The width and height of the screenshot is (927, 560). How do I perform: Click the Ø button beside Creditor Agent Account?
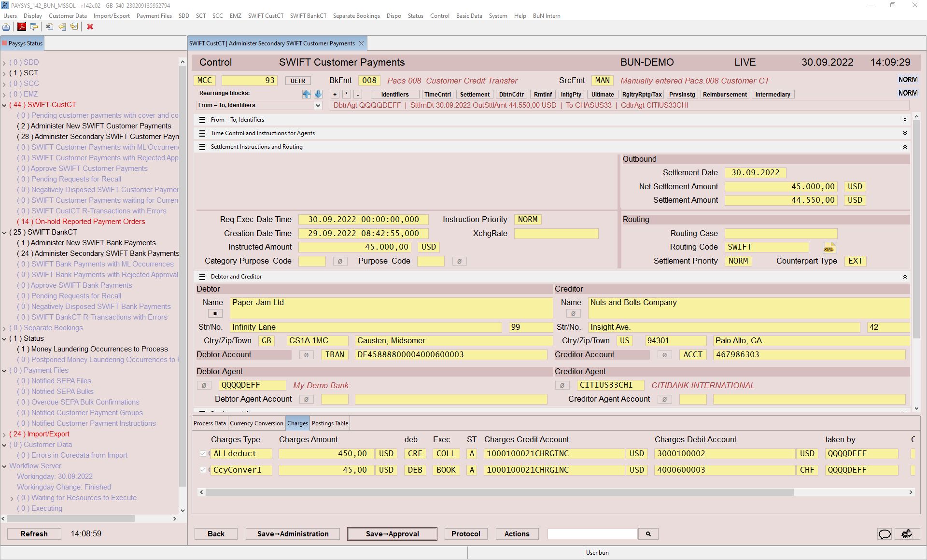click(x=664, y=399)
